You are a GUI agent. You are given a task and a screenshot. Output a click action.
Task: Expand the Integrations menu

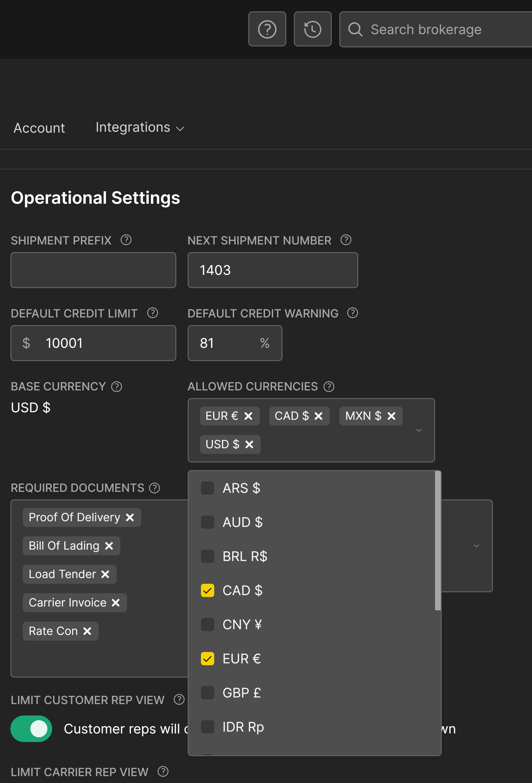[x=140, y=128]
